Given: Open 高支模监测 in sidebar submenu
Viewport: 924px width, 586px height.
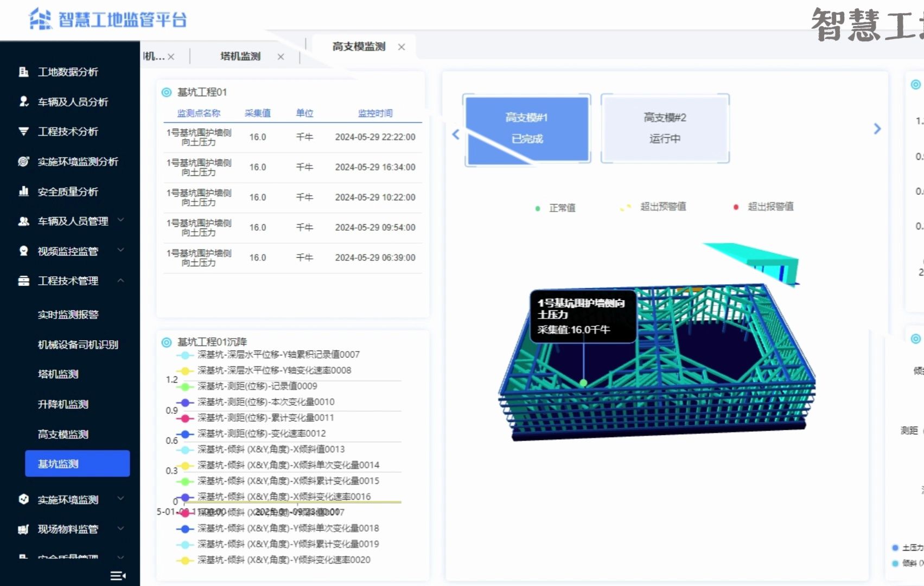Looking at the screenshot, I should point(63,434).
